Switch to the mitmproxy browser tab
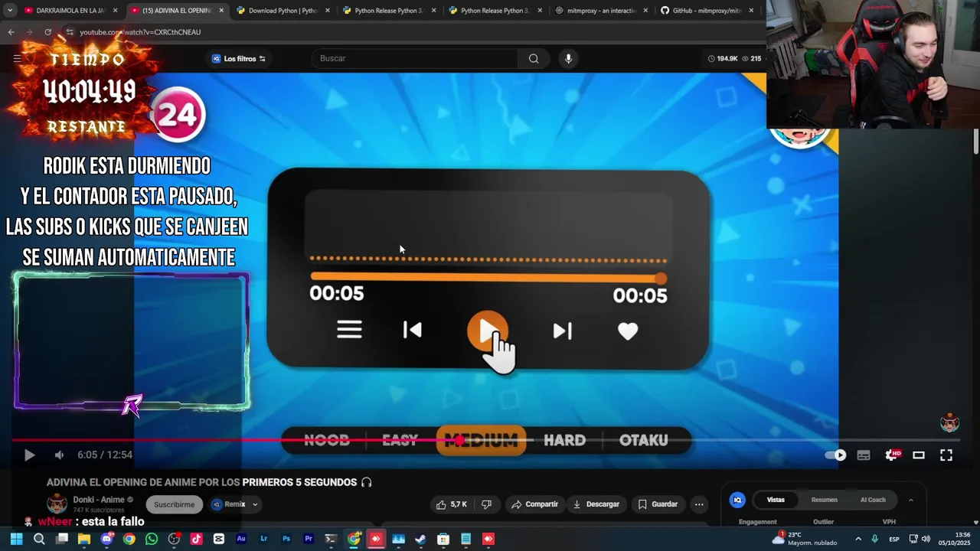980x551 pixels. (601, 11)
